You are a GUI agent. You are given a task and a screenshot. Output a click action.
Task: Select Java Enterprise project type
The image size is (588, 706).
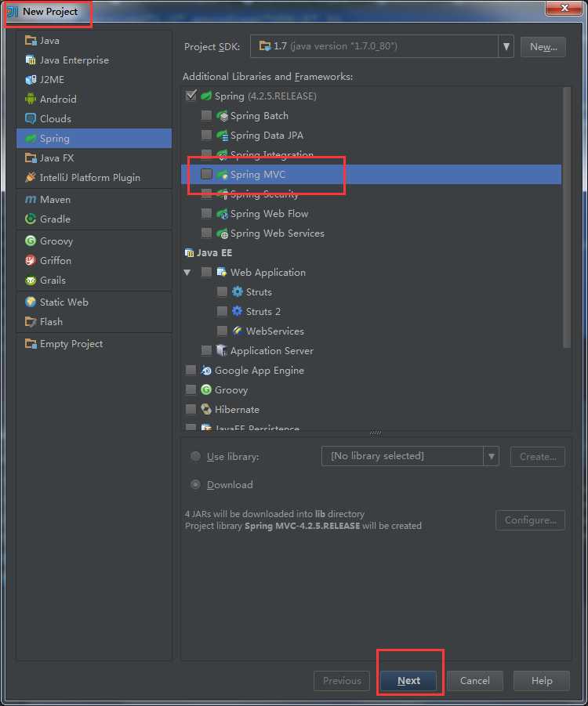click(x=94, y=60)
